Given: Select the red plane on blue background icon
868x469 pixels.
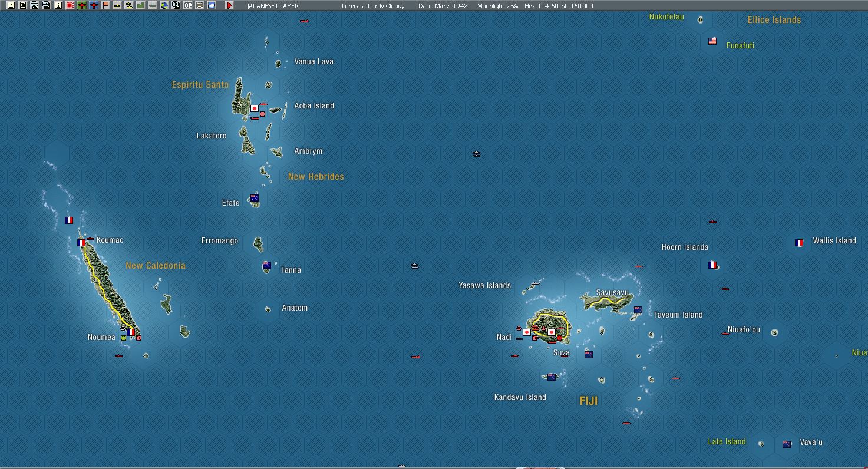Looking at the screenshot, I should (94, 5).
